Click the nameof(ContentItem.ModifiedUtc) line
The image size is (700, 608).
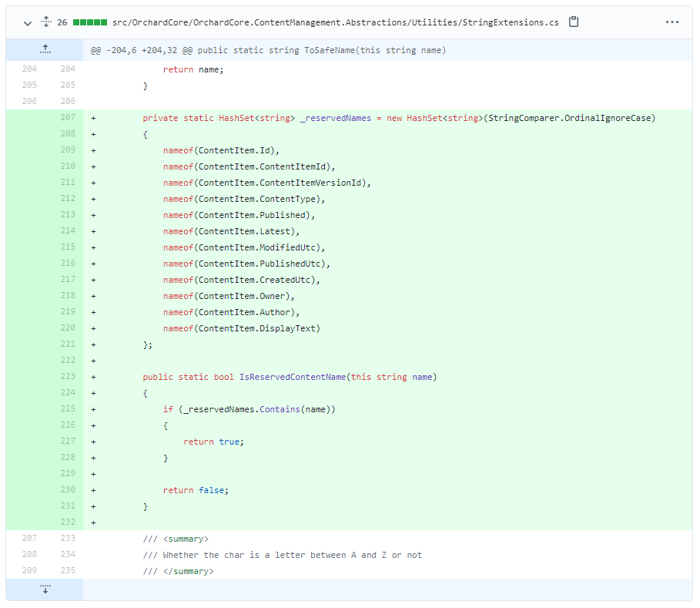pos(244,247)
